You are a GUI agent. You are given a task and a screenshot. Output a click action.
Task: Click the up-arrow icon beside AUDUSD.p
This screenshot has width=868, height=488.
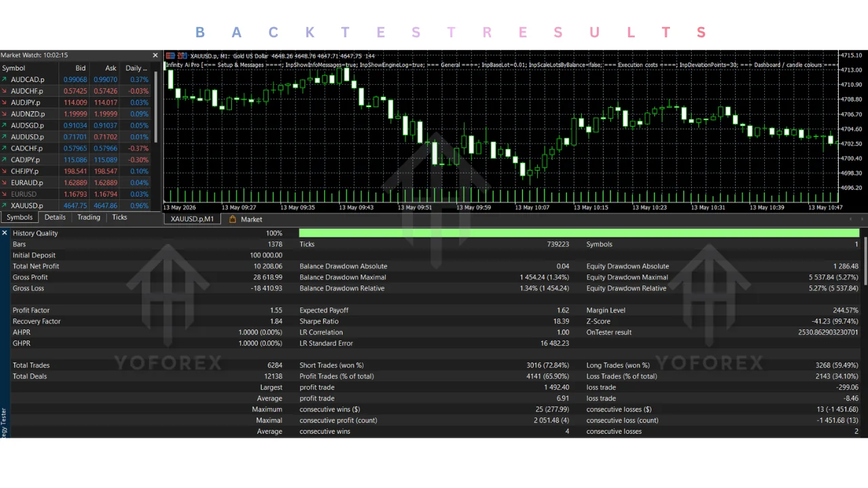pyautogui.click(x=5, y=137)
